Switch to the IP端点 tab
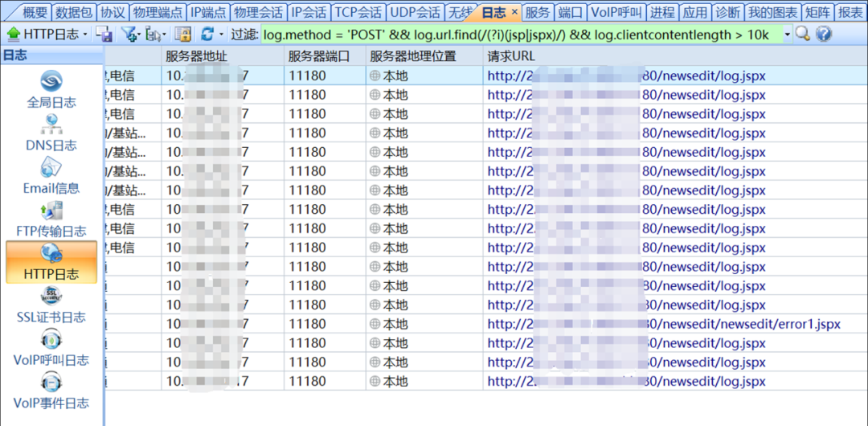 click(x=208, y=12)
